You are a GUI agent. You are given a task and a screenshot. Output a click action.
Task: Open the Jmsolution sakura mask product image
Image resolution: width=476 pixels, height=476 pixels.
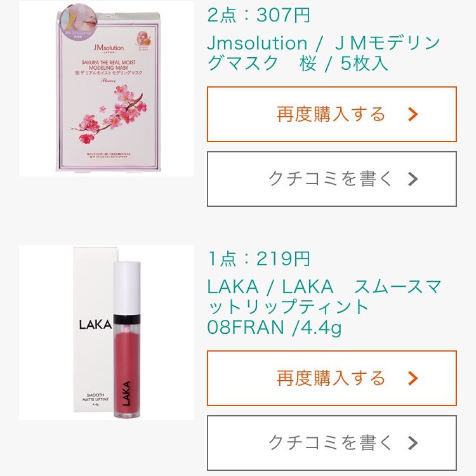pos(106,89)
